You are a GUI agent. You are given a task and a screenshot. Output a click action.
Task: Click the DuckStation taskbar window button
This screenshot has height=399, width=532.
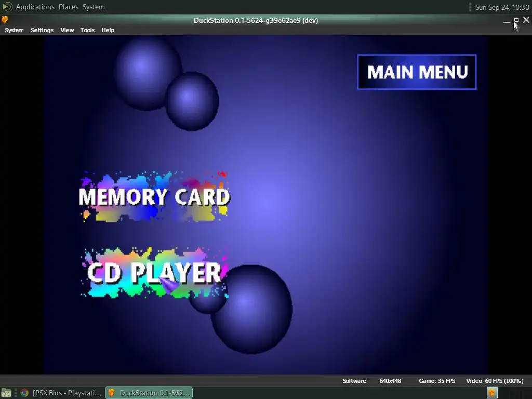coord(149,393)
